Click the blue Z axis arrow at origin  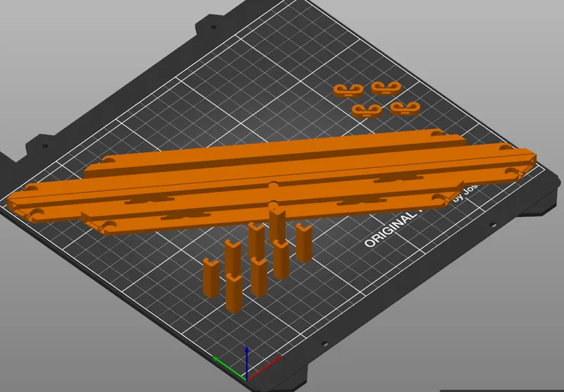click(x=246, y=362)
